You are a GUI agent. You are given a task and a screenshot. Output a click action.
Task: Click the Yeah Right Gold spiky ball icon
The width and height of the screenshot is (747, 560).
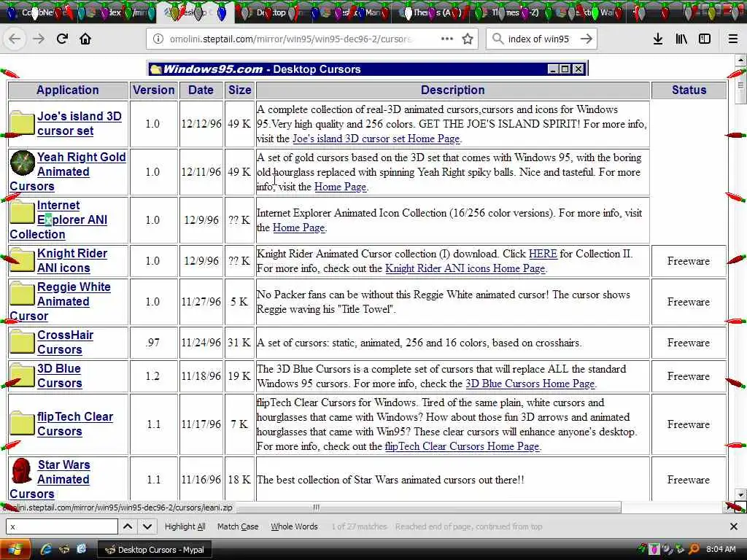23,163
